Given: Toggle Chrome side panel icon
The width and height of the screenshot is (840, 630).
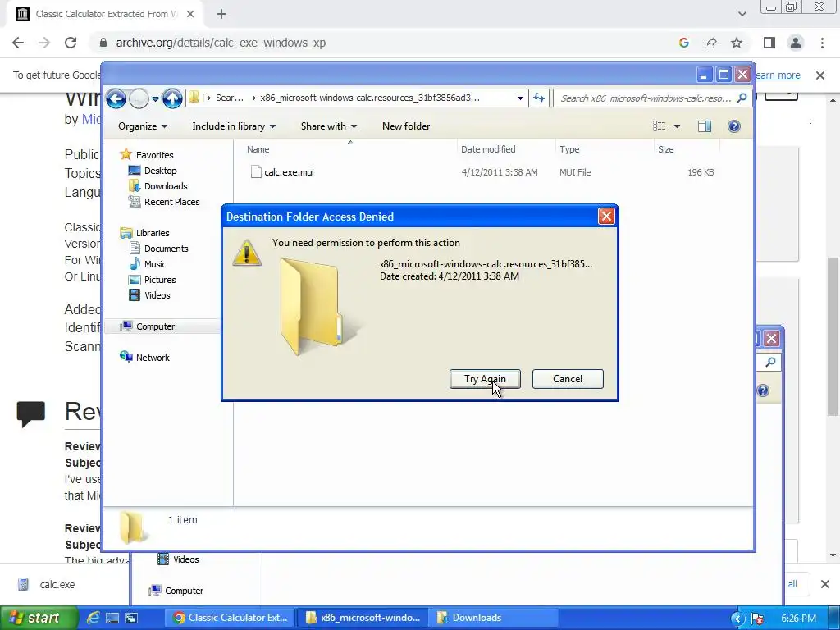Looking at the screenshot, I should point(769,43).
